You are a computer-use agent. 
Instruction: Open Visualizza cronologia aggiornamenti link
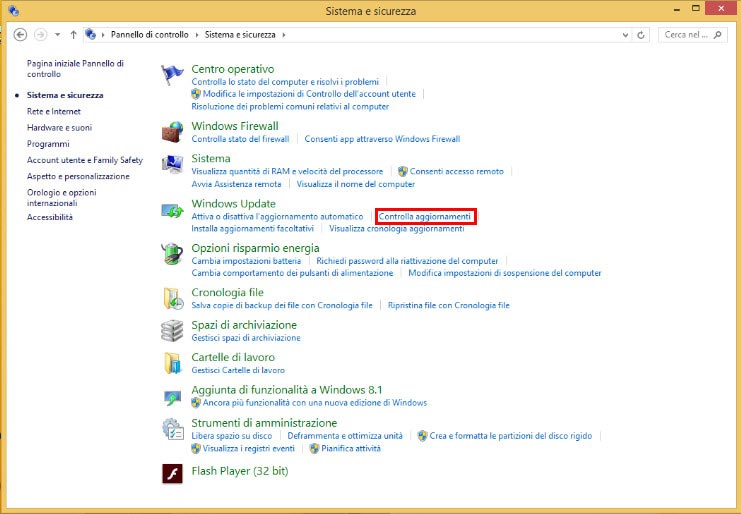click(x=396, y=228)
